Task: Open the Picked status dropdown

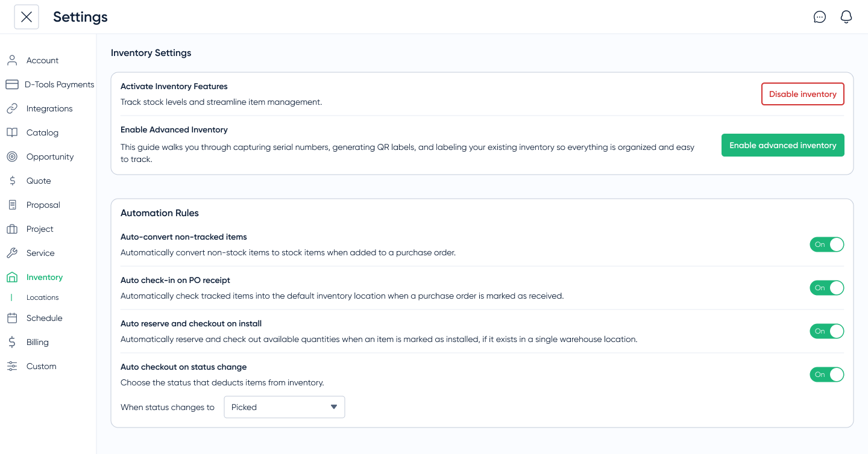Action: [x=284, y=407]
